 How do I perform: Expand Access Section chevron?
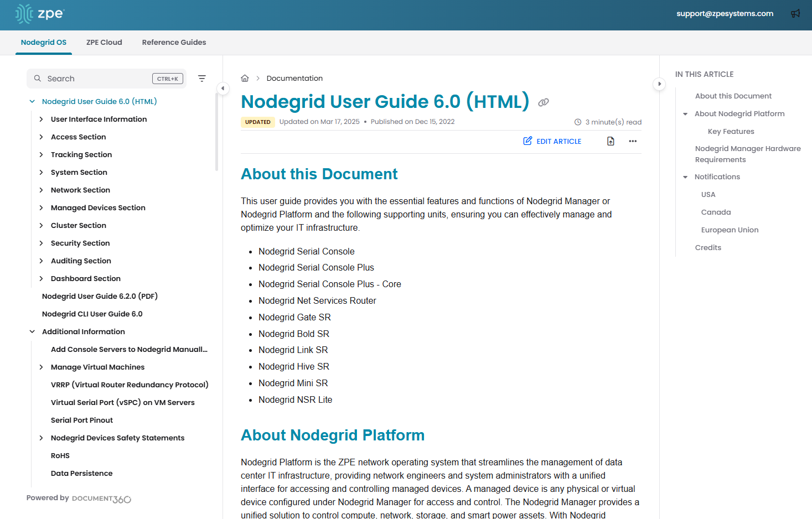click(x=41, y=137)
